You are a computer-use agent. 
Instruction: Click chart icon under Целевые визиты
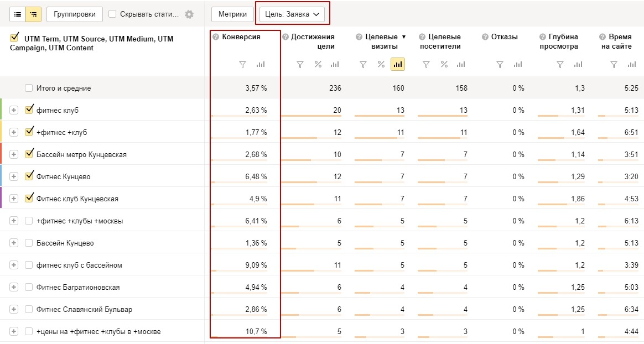398,65
